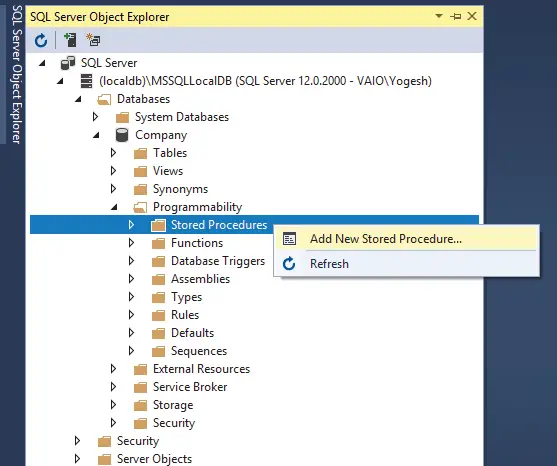Click the Views folder icon
Image resolution: width=557 pixels, height=466 pixels.
coord(140,171)
